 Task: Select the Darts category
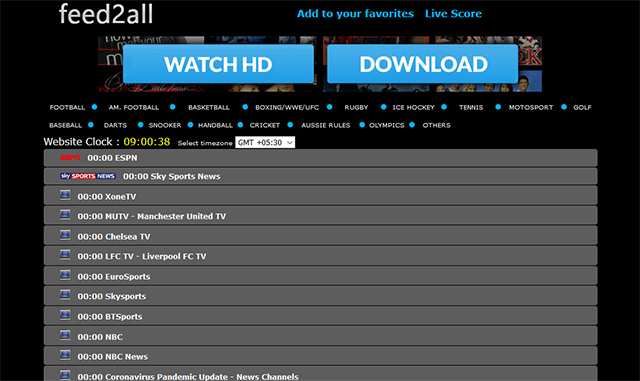coord(115,125)
